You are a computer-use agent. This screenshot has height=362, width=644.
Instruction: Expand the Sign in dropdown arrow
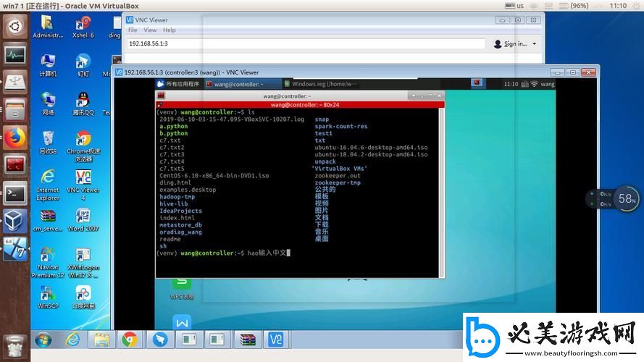tap(535, 43)
